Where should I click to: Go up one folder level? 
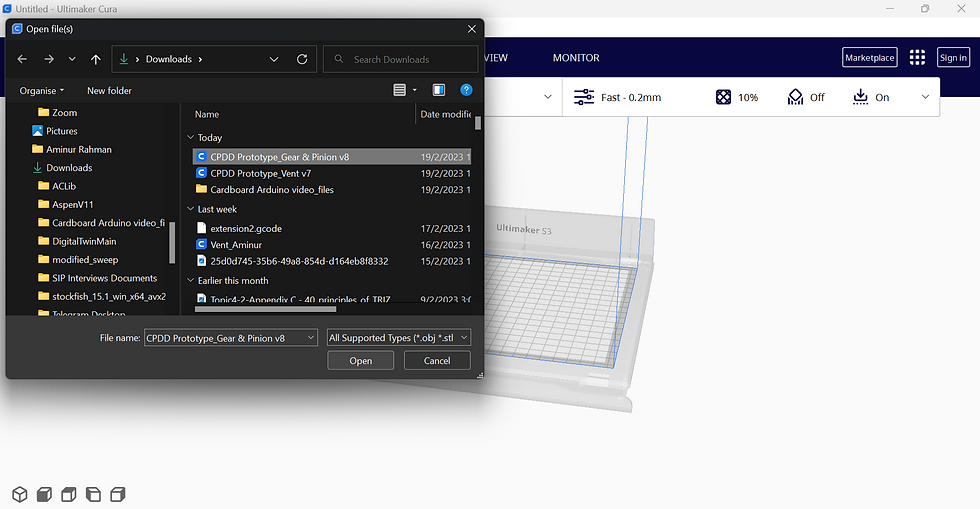click(x=96, y=59)
